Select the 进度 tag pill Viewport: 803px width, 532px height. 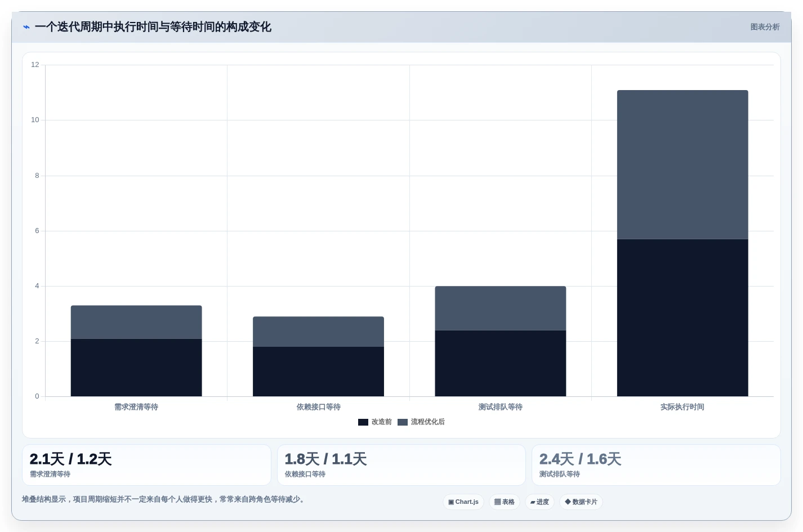click(x=539, y=502)
